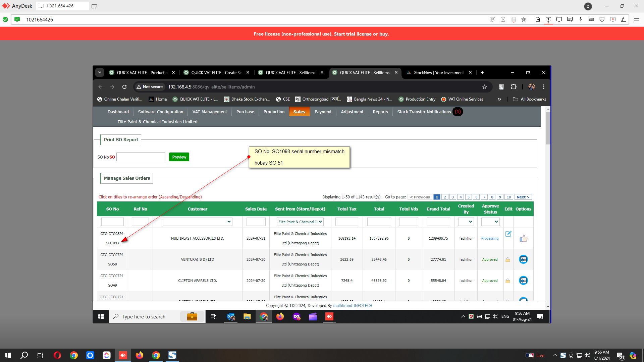Sort table by Grand Total column
This screenshot has width=644, height=362.
[438, 209]
